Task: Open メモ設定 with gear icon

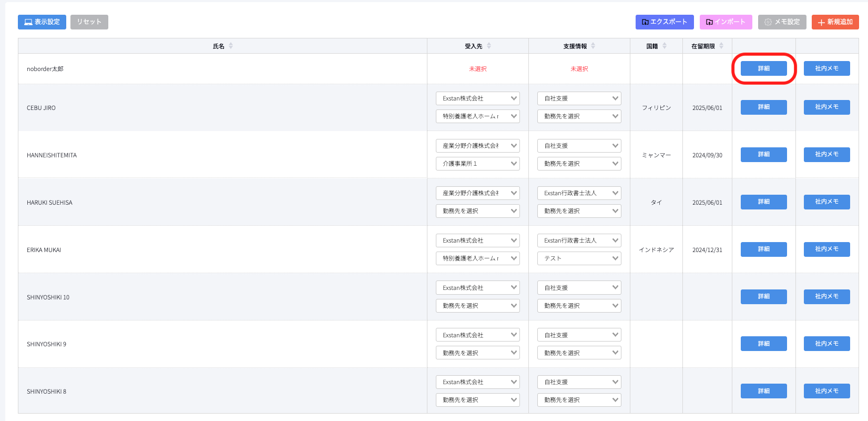Action: (x=782, y=22)
